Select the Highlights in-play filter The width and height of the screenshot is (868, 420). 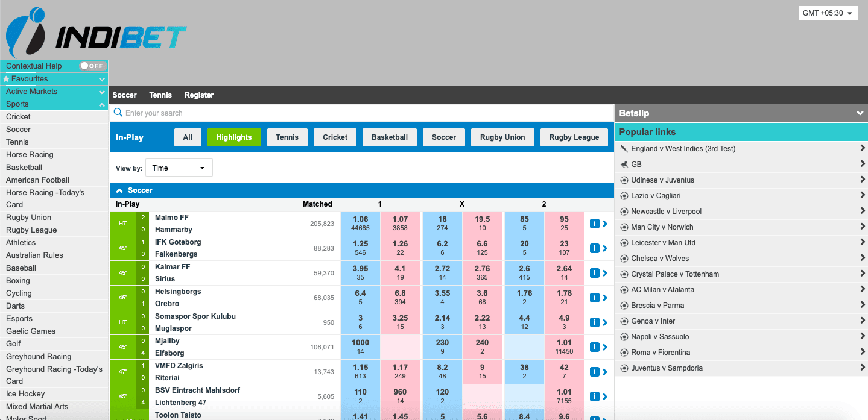click(x=234, y=137)
